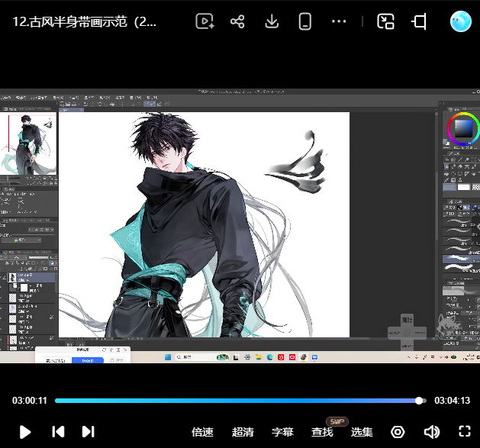Skip to the next video
Viewport: 480px width, 448px height.
click(x=89, y=432)
